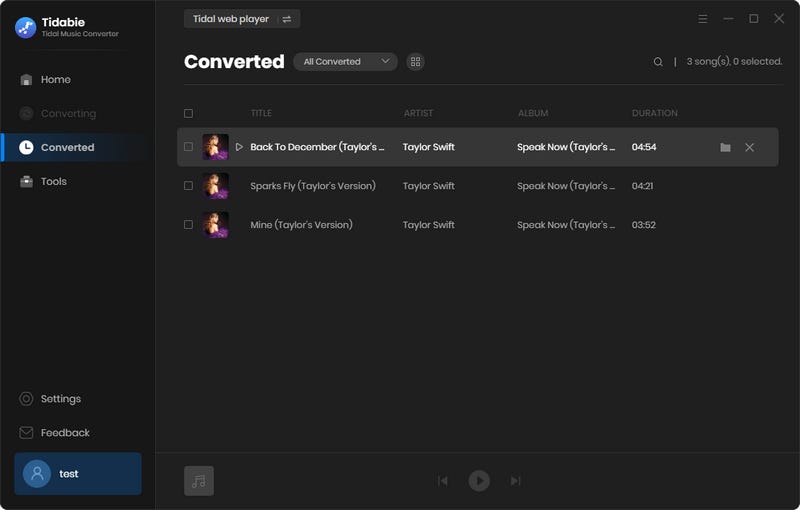This screenshot has height=510, width=800.
Task: Maximize the Tidabie window
Action: point(754,19)
